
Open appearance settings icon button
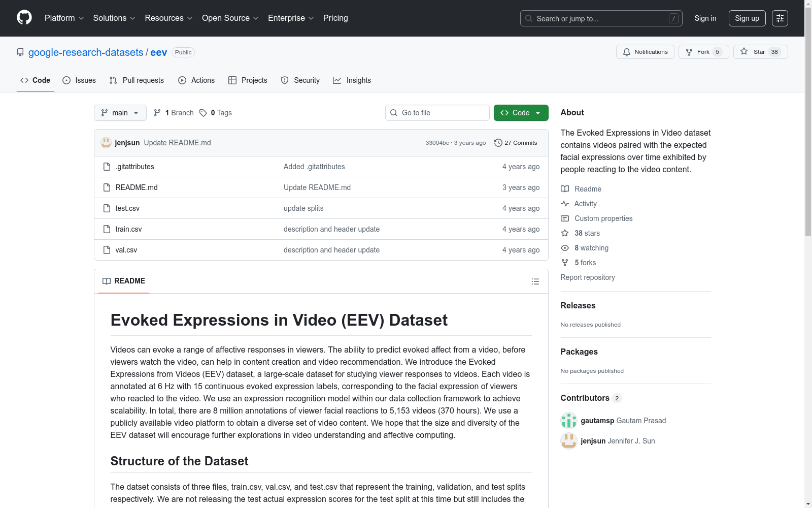click(x=780, y=18)
